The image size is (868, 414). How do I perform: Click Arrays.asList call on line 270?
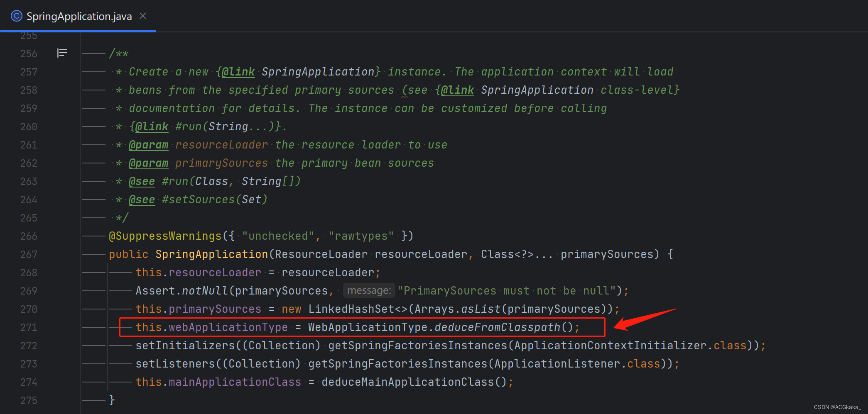457,309
